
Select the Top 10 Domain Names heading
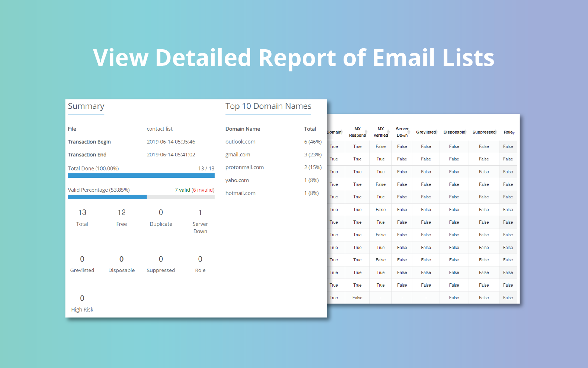coord(268,106)
